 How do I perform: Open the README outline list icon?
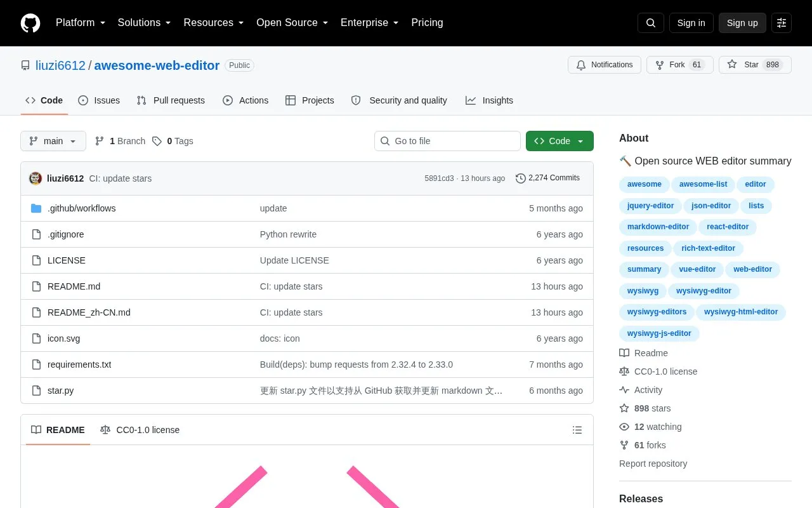pos(577,430)
